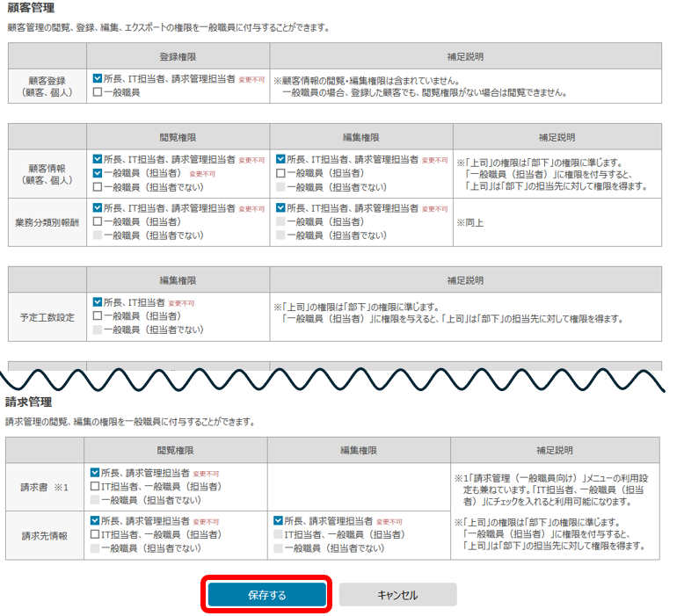Enable 一般職員（担当者） for 予定工数設定 編集権限
Screen dimensions: 684x616
98,315
